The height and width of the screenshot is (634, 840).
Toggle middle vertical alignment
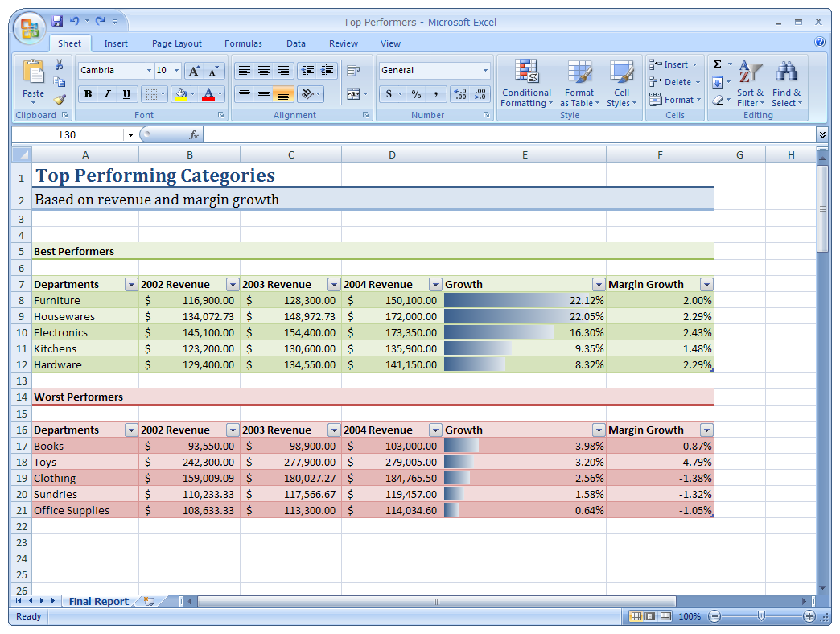[264, 93]
